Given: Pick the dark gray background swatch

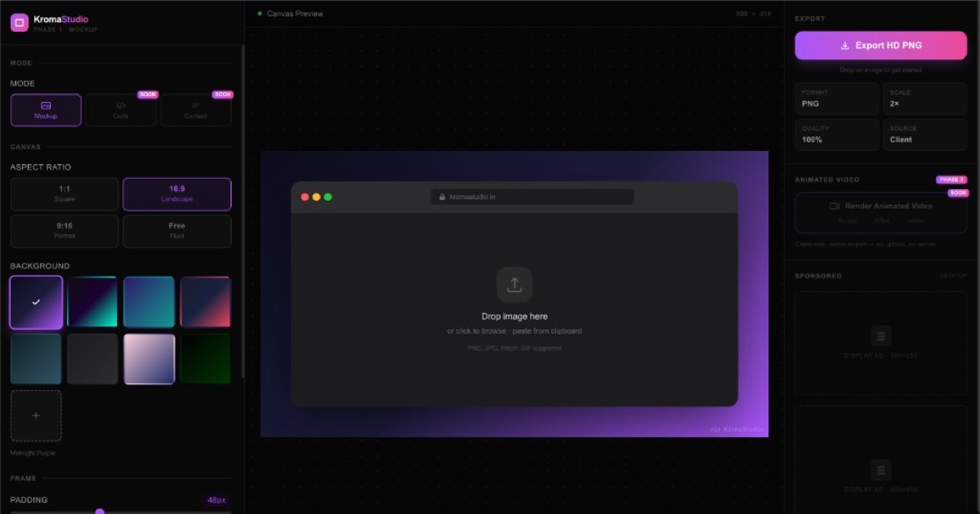Looking at the screenshot, I should (x=92, y=359).
